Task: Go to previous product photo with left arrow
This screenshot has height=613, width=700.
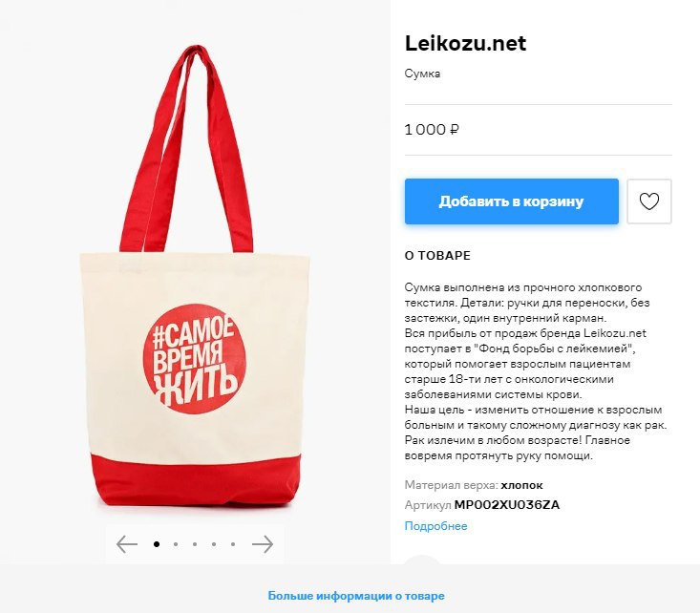Action: click(127, 544)
